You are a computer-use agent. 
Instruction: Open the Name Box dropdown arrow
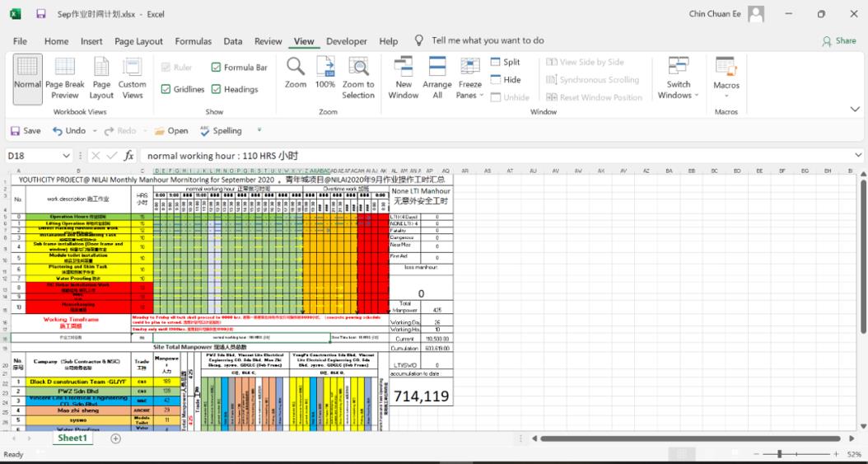[x=67, y=156]
